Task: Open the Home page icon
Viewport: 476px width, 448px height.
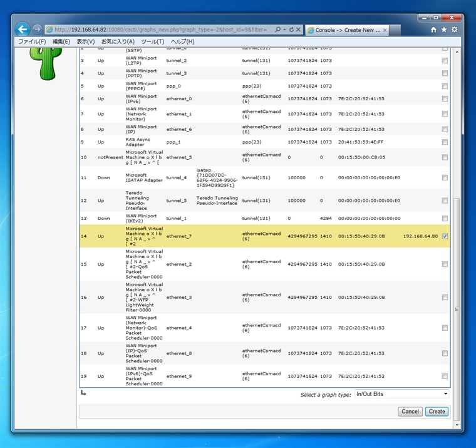Action: click(x=433, y=29)
